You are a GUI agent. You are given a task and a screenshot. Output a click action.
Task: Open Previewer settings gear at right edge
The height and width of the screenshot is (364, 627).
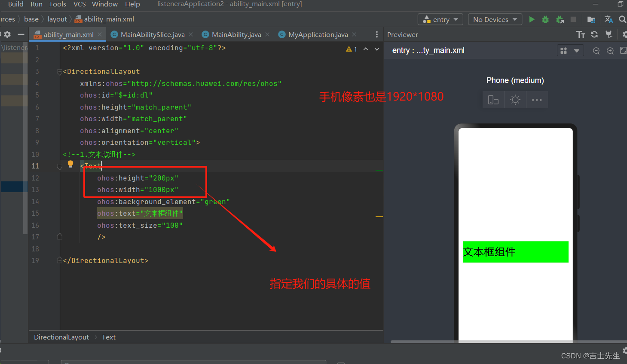624,34
